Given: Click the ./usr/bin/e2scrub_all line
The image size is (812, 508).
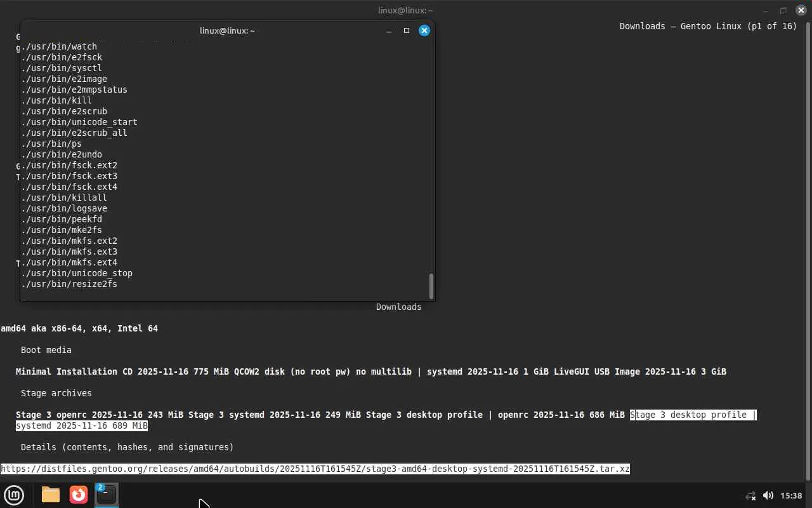Looking at the screenshot, I should (74, 133).
